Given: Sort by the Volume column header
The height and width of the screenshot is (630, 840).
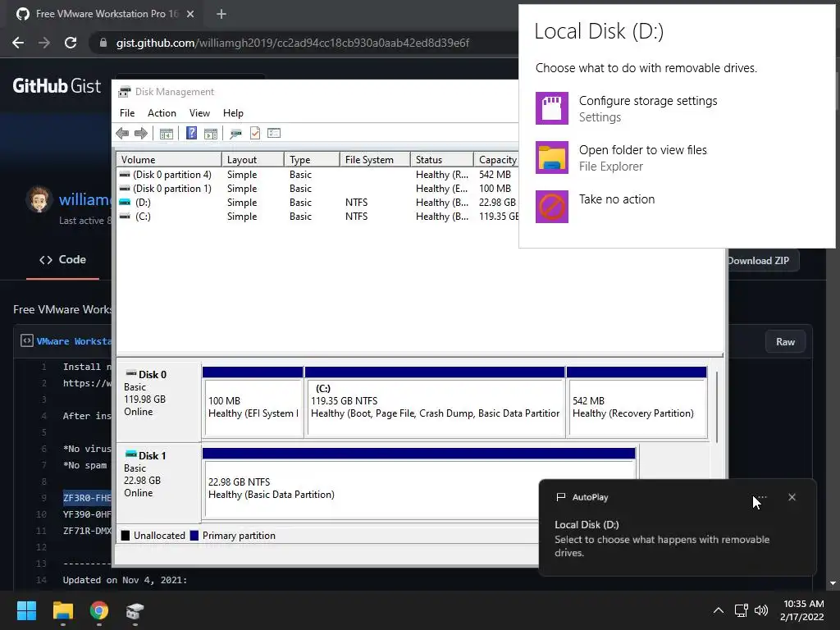Looking at the screenshot, I should pos(169,160).
